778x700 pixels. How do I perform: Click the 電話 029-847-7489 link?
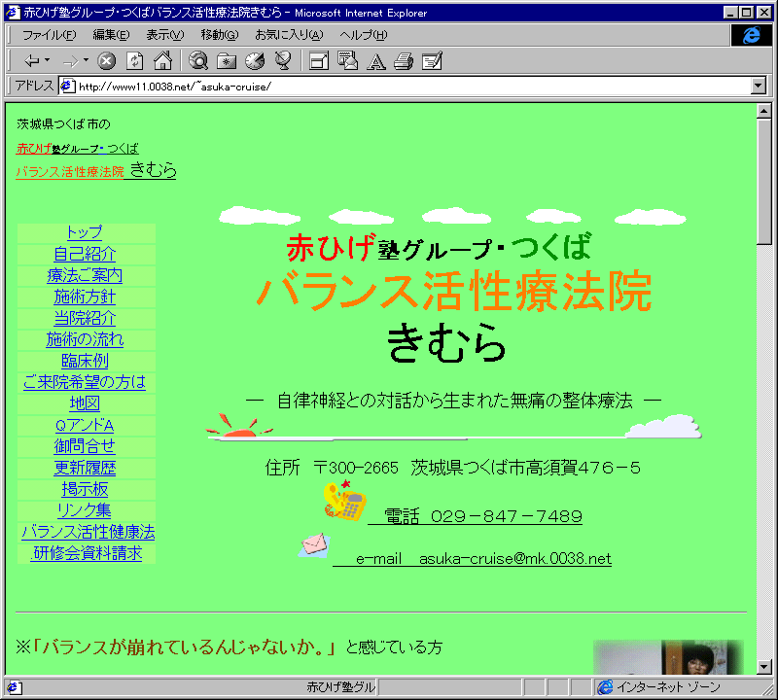tap(475, 516)
